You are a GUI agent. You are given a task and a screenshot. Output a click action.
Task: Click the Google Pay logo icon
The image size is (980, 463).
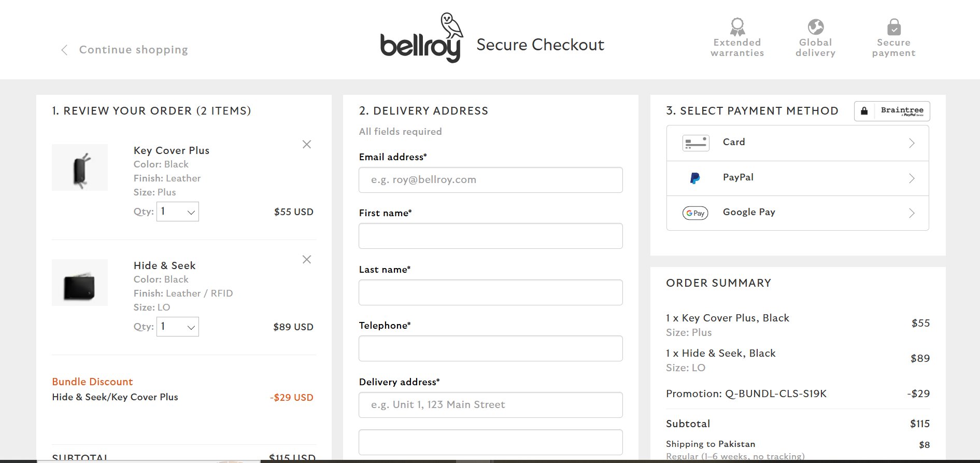(695, 213)
